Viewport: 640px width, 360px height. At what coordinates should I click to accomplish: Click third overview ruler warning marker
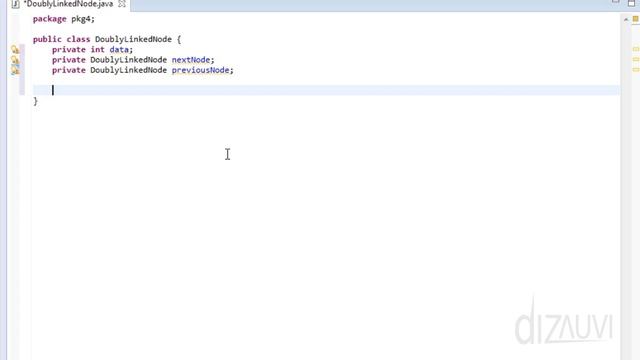tap(636, 70)
